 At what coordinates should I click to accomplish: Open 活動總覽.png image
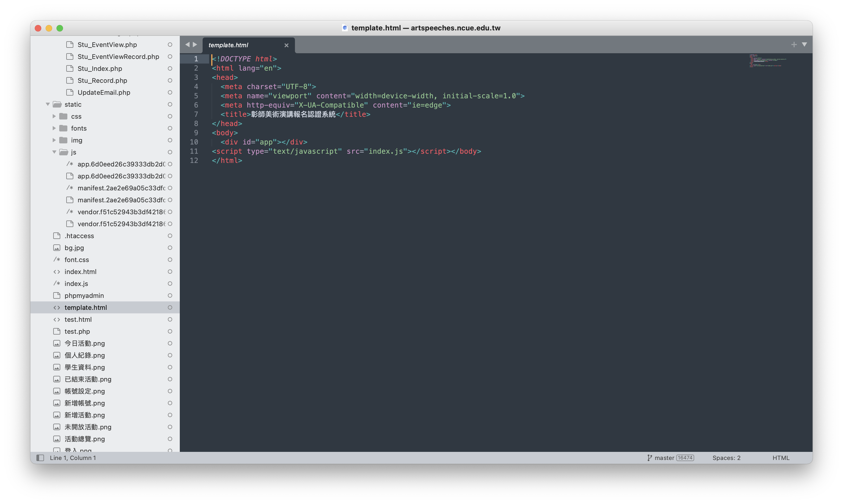(x=84, y=439)
